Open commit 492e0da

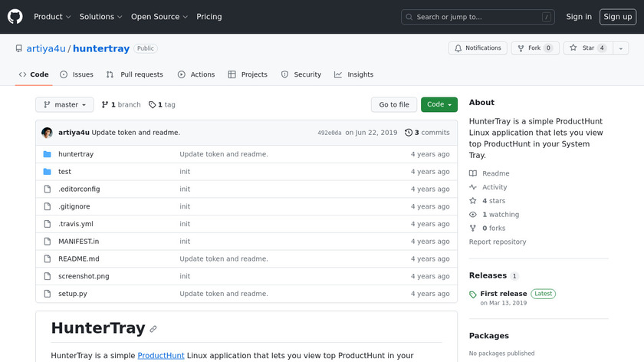click(330, 133)
